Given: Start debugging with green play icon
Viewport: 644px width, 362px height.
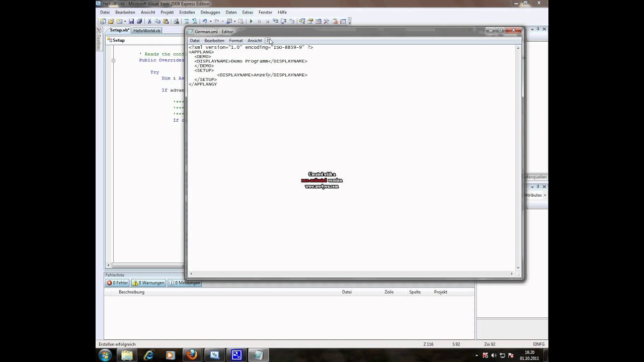Looking at the screenshot, I should pos(252,21).
